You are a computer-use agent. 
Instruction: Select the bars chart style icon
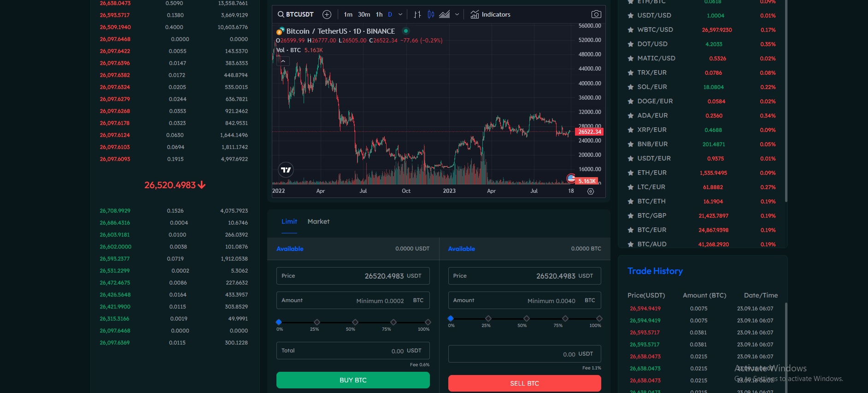tap(417, 14)
